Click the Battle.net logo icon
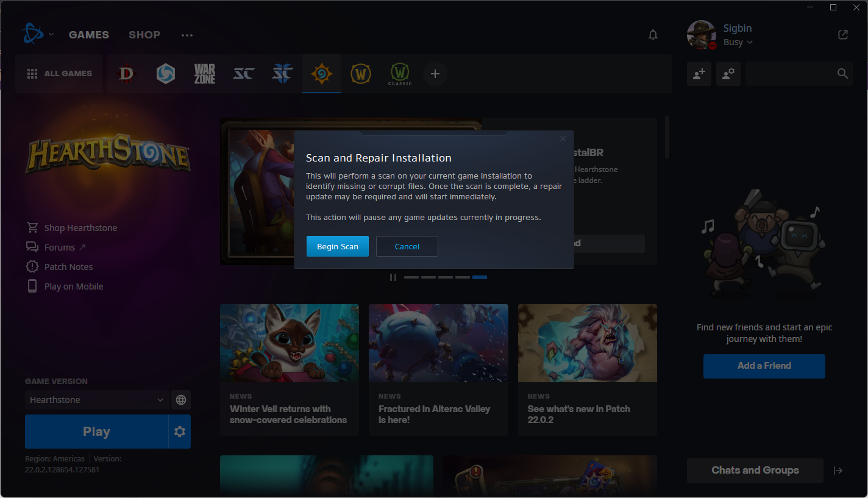The image size is (868, 498). point(32,34)
